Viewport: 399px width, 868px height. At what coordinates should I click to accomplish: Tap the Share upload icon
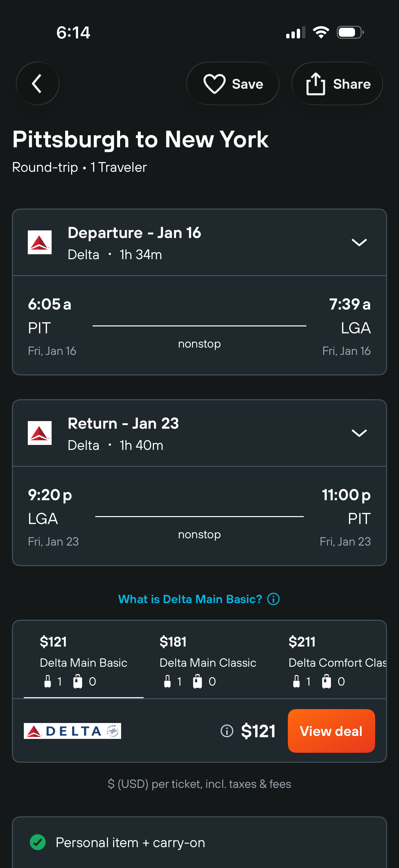316,83
